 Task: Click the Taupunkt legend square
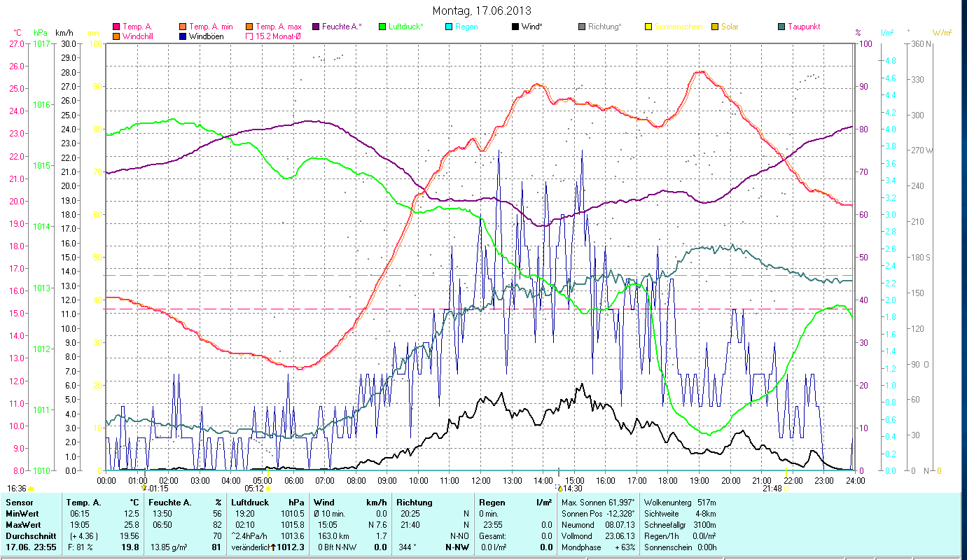pos(781,27)
